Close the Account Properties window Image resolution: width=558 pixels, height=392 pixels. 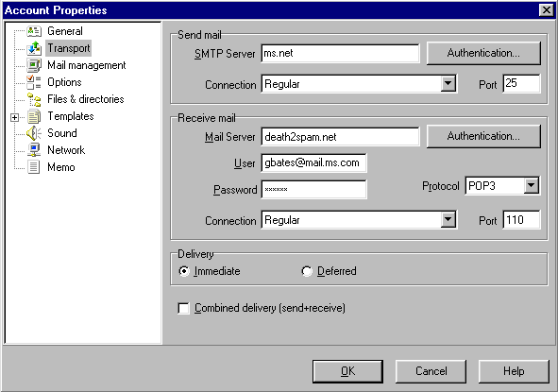pyautogui.click(x=547, y=10)
